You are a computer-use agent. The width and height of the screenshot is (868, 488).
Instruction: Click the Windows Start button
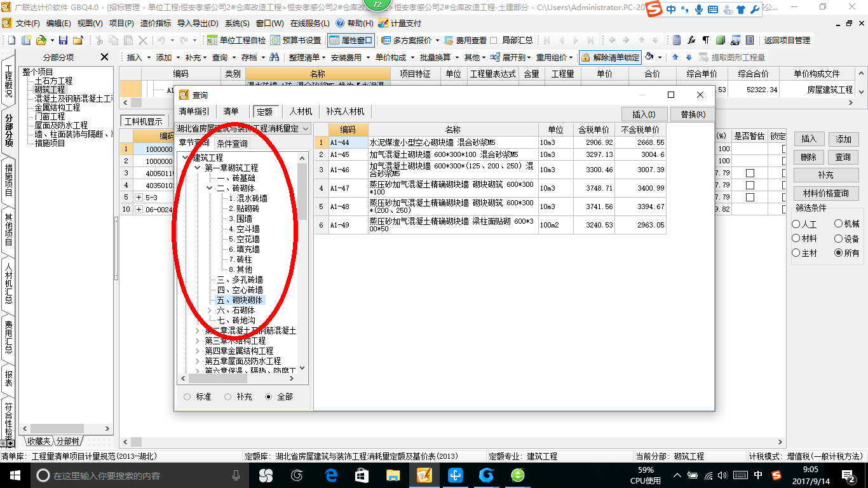pyautogui.click(x=15, y=475)
